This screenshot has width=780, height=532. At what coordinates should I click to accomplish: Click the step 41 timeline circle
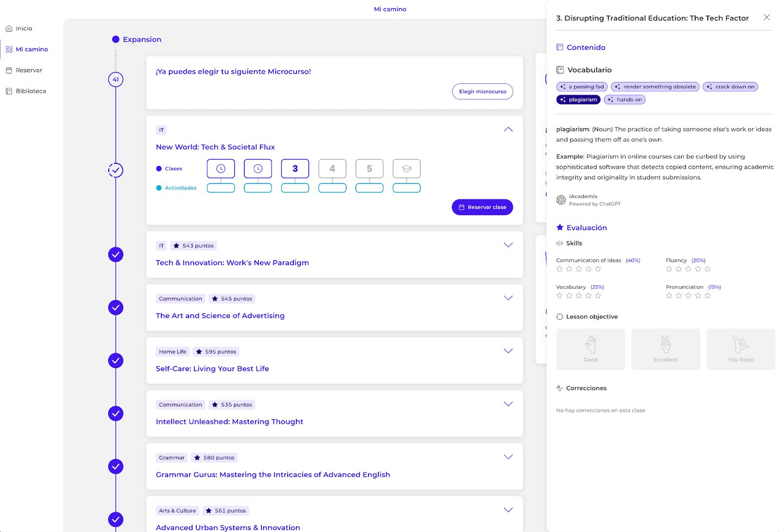pos(116,79)
